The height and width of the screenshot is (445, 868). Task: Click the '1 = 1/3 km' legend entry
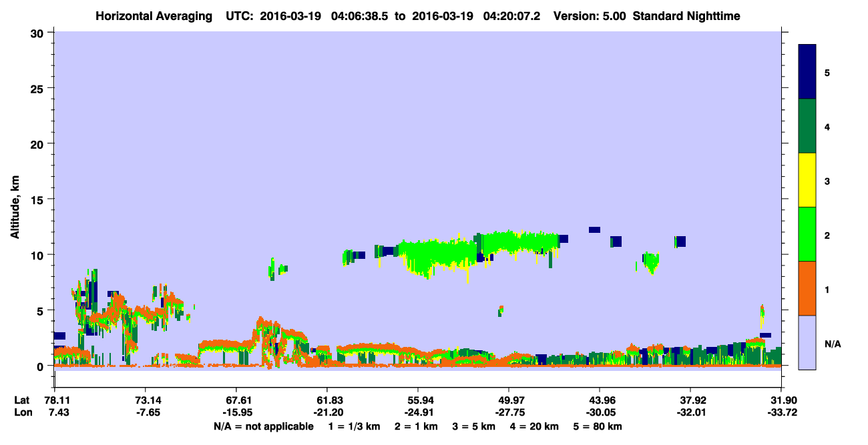coord(355,426)
